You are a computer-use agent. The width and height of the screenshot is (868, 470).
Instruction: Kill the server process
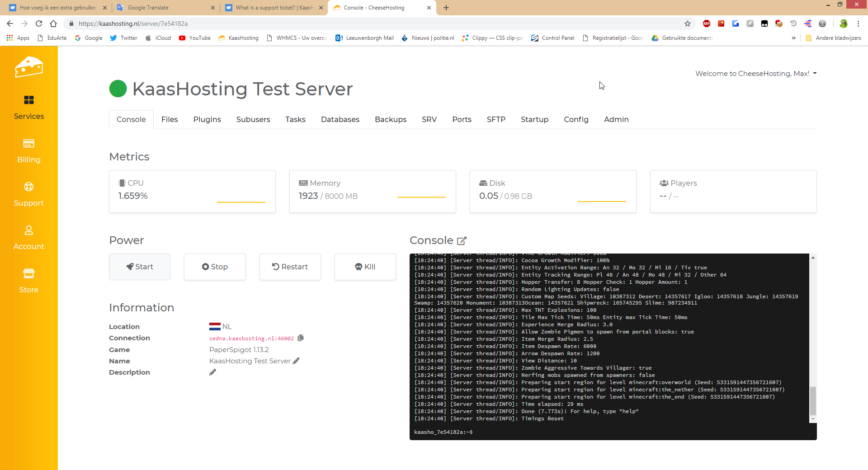tap(365, 267)
